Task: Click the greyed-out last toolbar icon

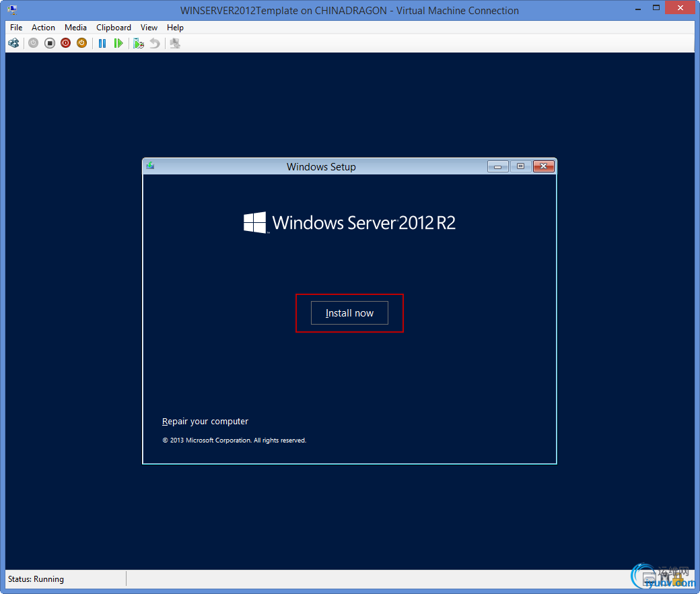Action: click(175, 43)
